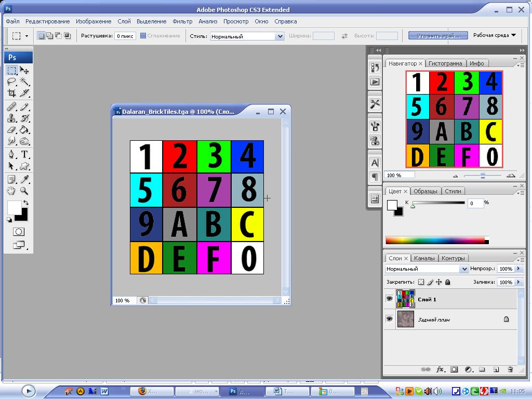The image size is (532, 399).
Task: Select the Healing Brush tool
Action: coord(12,107)
